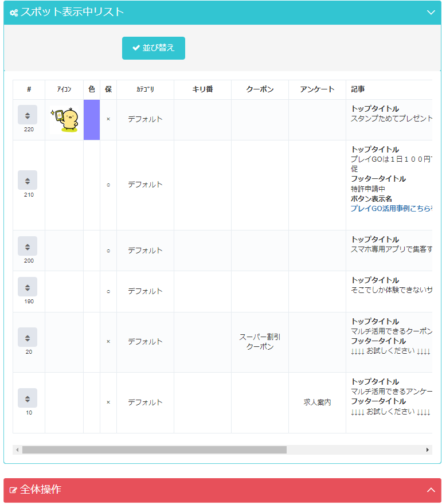Collapse the スポット表示中リスト panel chevron
The image size is (442, 504).
point(431,12)
